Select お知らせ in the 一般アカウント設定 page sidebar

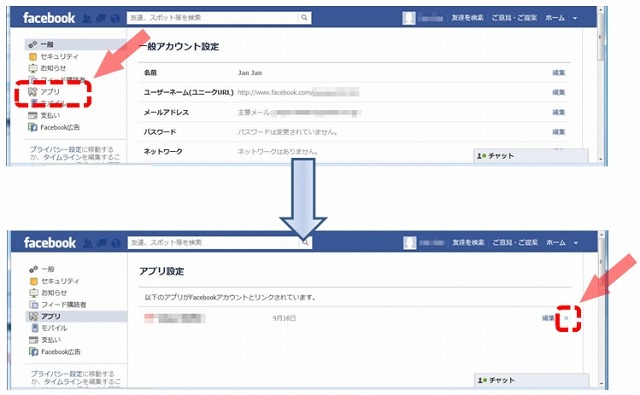point(53,68)
